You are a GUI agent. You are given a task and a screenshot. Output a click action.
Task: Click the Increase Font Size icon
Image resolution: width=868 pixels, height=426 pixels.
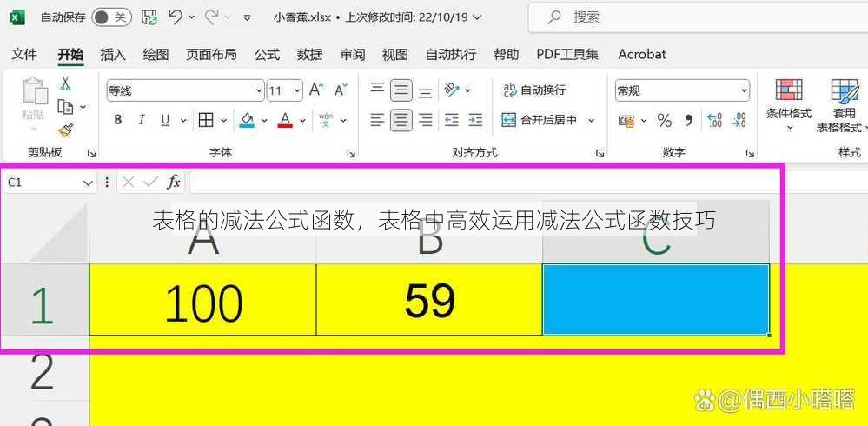click(x=316, y=90)
